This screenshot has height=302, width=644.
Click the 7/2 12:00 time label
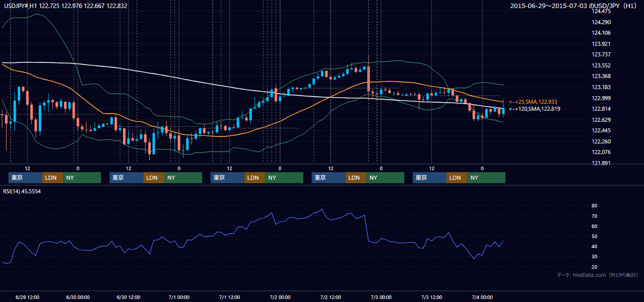pyautogui.click(x=331, y=297)
